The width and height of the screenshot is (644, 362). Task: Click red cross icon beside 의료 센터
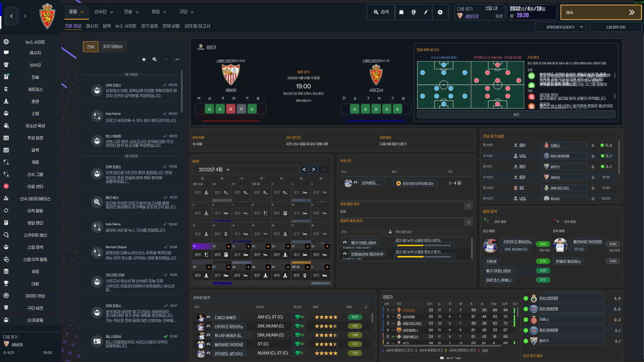[x=6, y=186]
